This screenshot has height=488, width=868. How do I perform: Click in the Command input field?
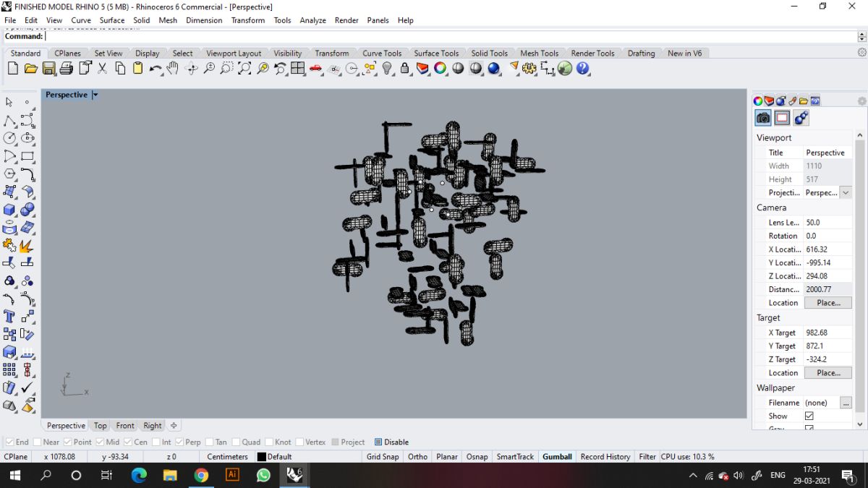451,36
